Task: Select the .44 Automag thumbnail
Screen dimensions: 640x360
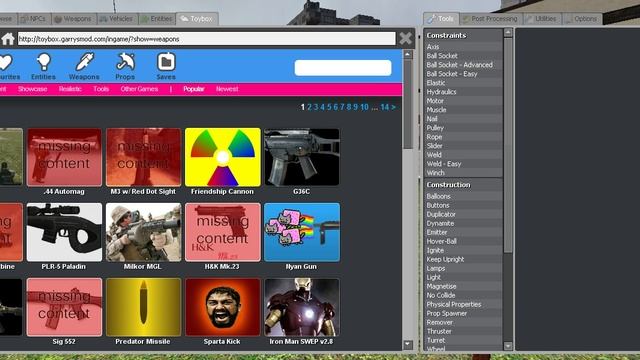Action: 64,157
